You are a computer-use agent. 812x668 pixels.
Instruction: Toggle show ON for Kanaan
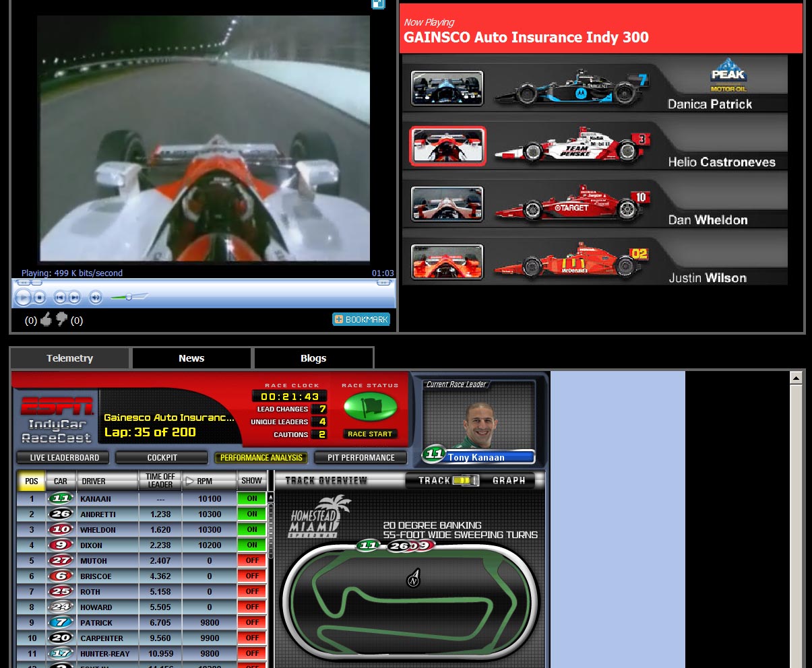click(x=252, y=499)
